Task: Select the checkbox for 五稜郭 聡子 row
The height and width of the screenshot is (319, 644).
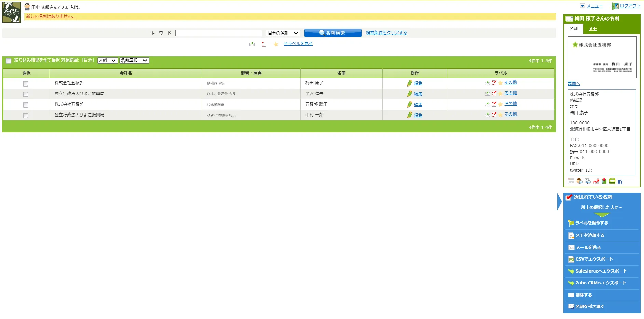Action: (26, 105)
